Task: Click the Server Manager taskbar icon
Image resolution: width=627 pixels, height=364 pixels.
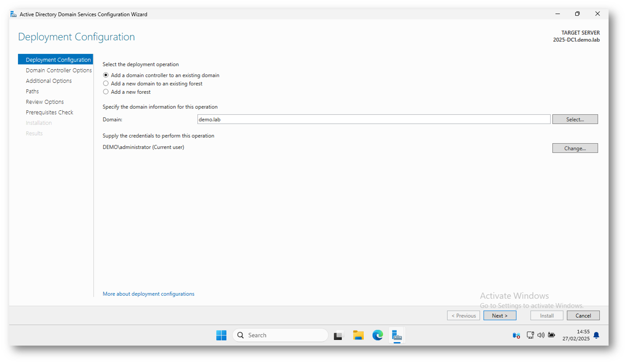Action: 397,335
